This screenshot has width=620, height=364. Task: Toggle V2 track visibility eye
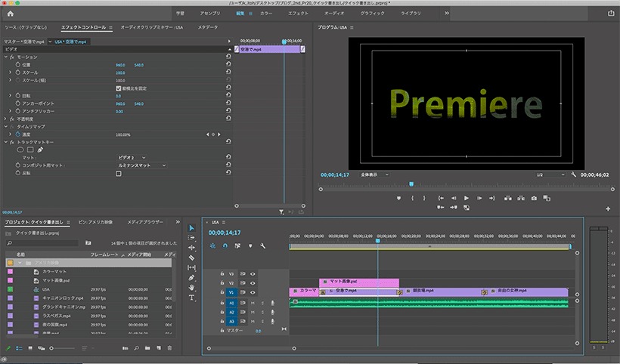click(253, 283)
